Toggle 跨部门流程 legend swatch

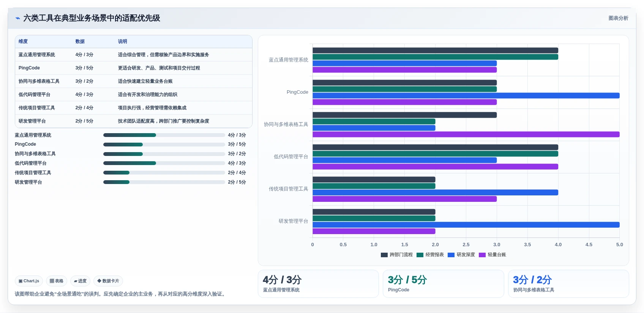(x=384, y=255)
